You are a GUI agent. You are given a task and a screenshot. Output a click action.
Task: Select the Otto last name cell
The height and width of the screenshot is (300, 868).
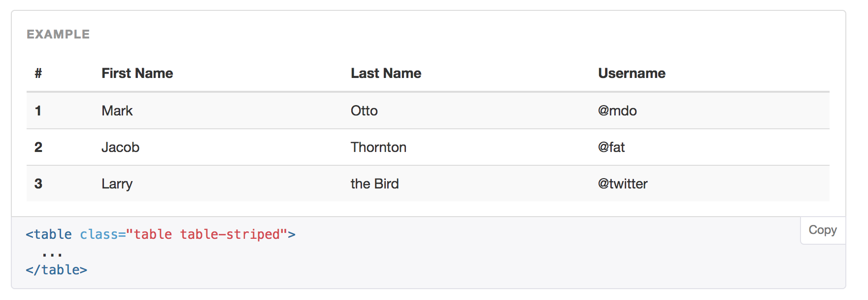tap(364, 111)
